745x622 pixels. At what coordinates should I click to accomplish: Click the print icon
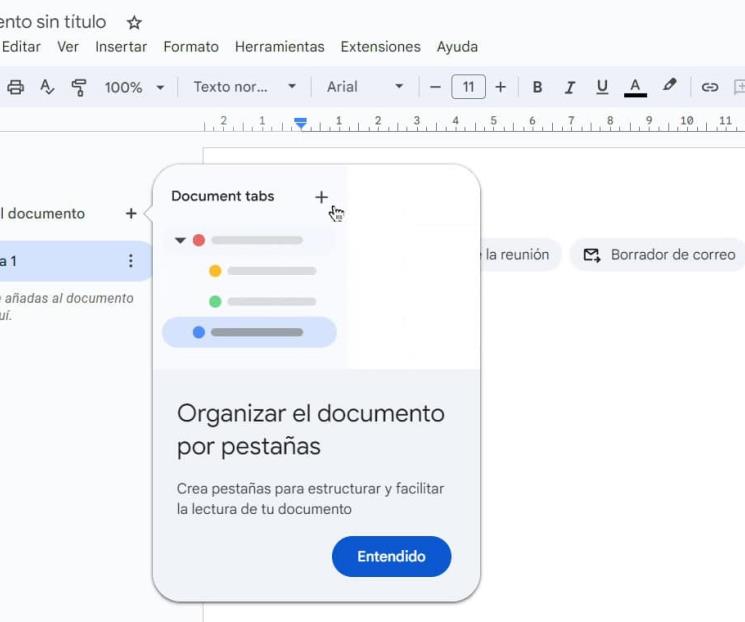15,87
